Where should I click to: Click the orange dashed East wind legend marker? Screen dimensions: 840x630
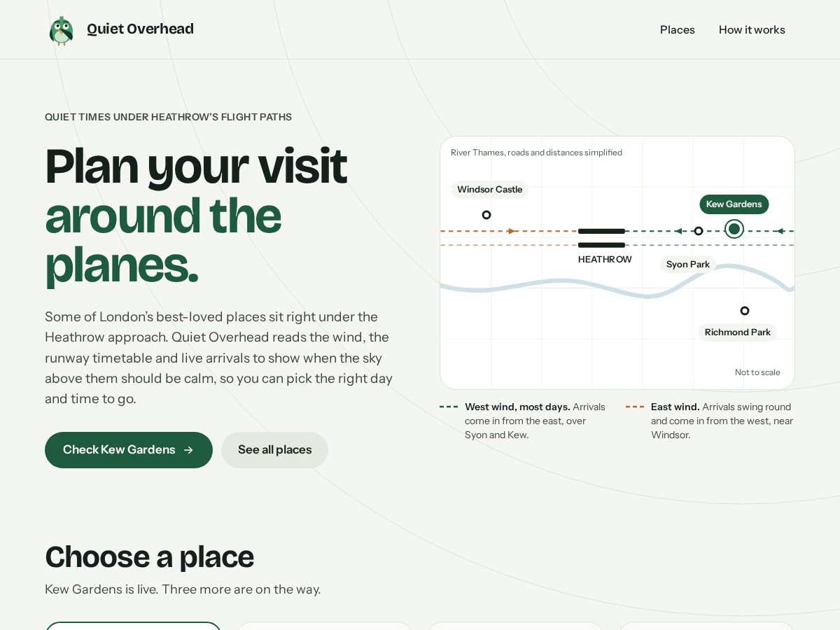point(635,407)
